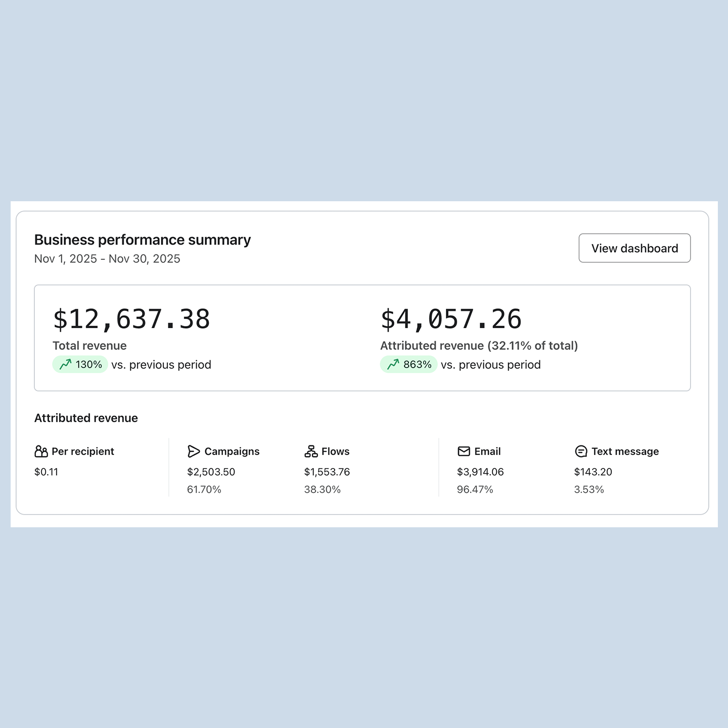
Task: Select the 130% growth badge
Action: pyautogui.click(x=80, y=365)
